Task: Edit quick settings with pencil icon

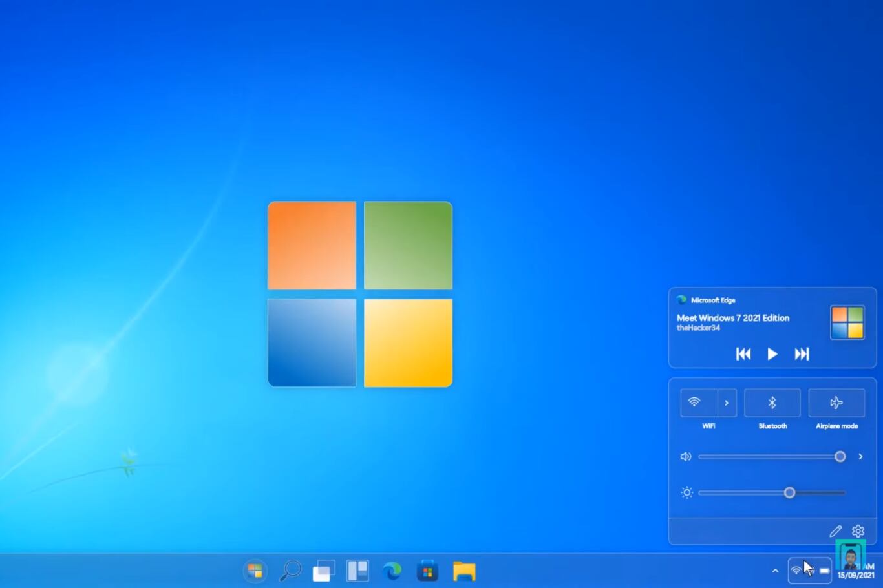Action: pos(835,531)
